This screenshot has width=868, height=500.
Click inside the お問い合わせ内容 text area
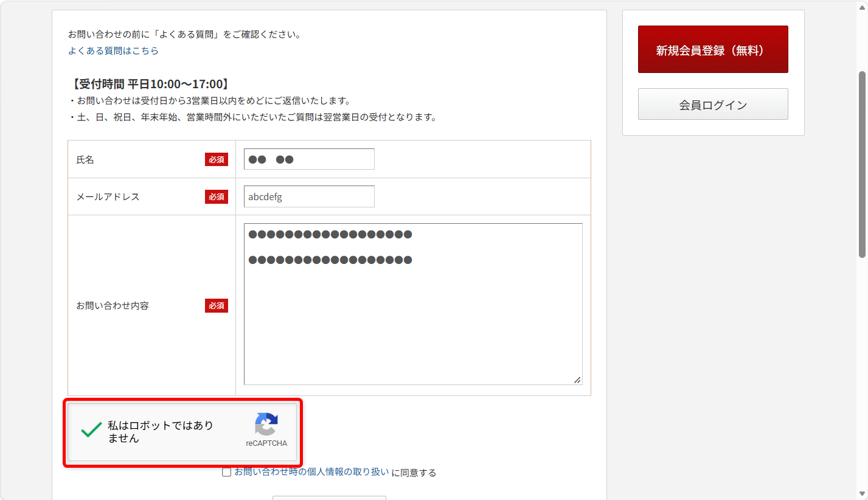(413, 304)
